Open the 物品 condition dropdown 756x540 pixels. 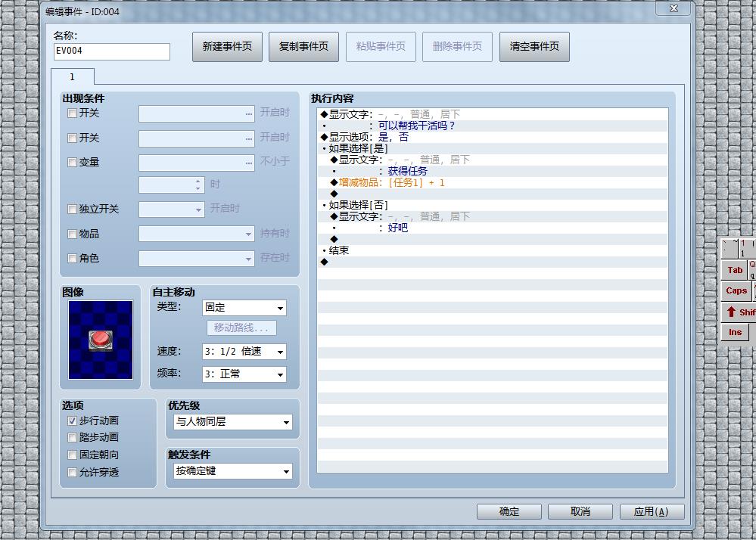(x=197, y=234)
